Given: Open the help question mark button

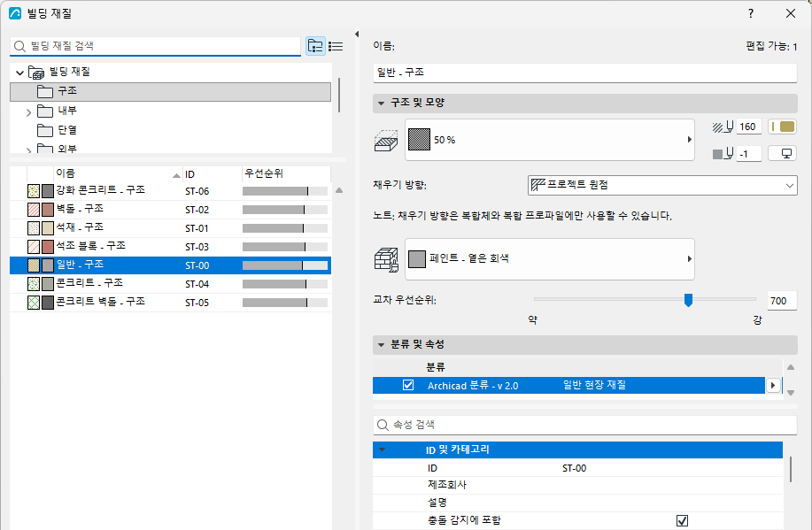Looking at the screenshot, I should 751,13.
